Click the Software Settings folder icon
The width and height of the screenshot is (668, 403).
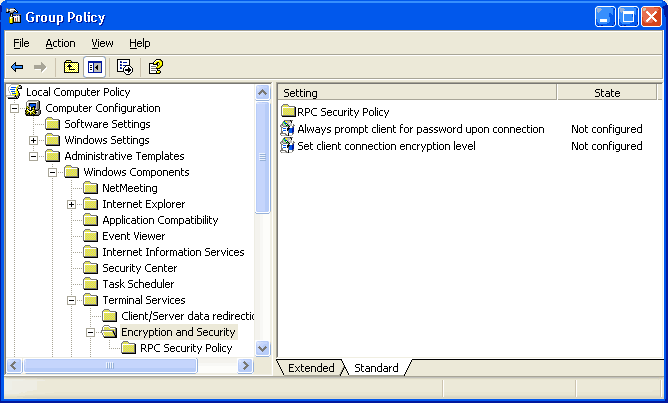click(53, 124)
